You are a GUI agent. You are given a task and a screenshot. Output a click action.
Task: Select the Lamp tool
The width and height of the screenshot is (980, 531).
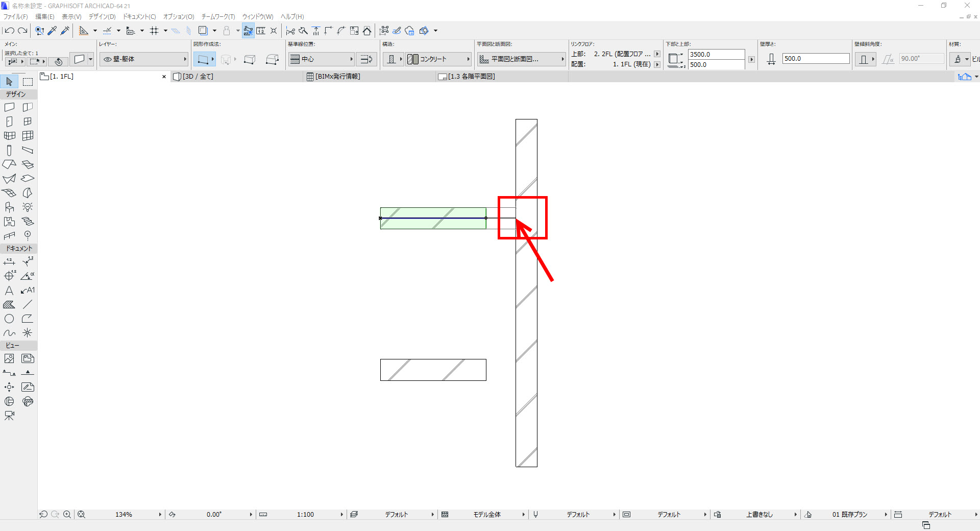tap(28, 207)
